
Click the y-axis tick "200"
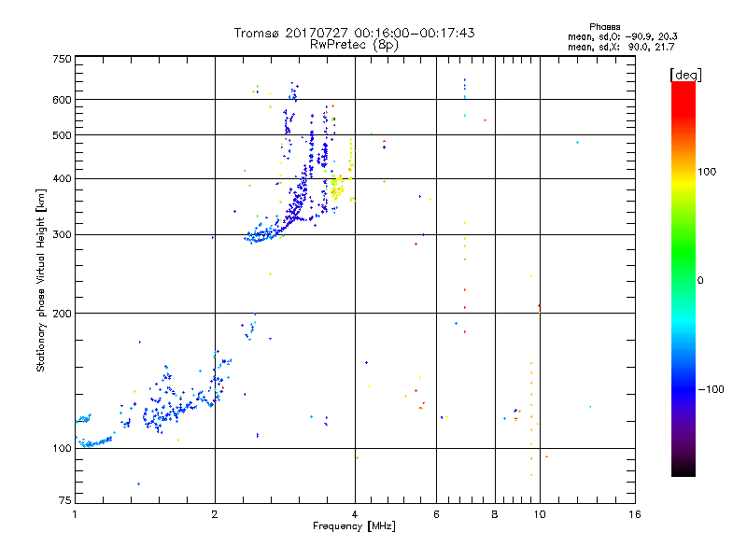tap(62, 314)
